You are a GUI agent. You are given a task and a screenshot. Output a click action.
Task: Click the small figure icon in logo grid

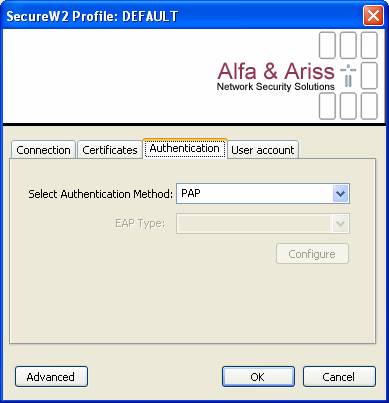pos(348,76)
